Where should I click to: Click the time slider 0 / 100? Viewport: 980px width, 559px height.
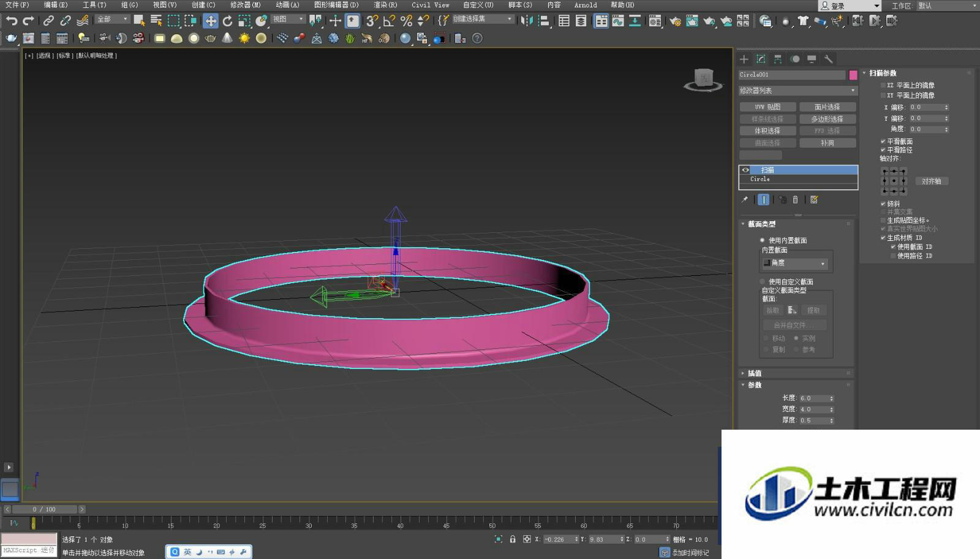coord(44,509)
